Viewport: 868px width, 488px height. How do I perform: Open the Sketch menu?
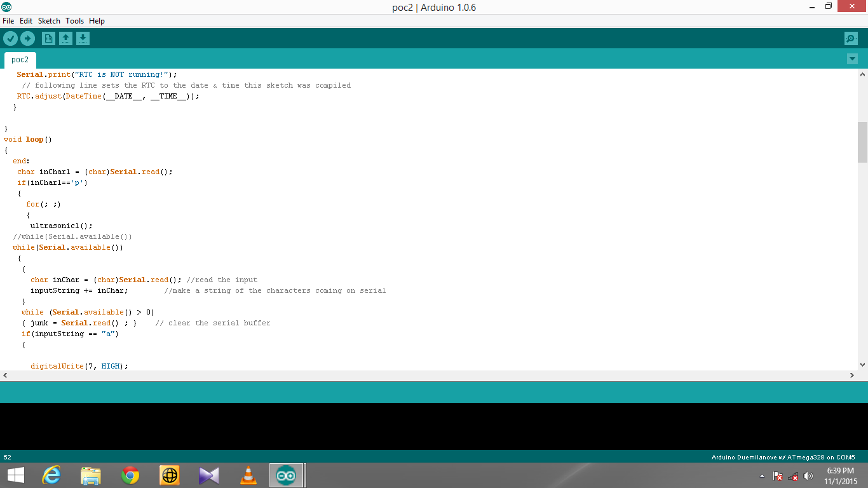click(49, 21)
